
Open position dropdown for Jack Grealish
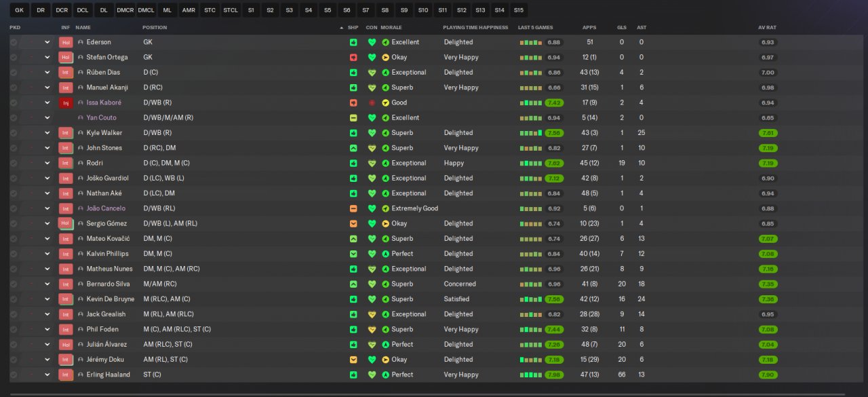[47, 314]
